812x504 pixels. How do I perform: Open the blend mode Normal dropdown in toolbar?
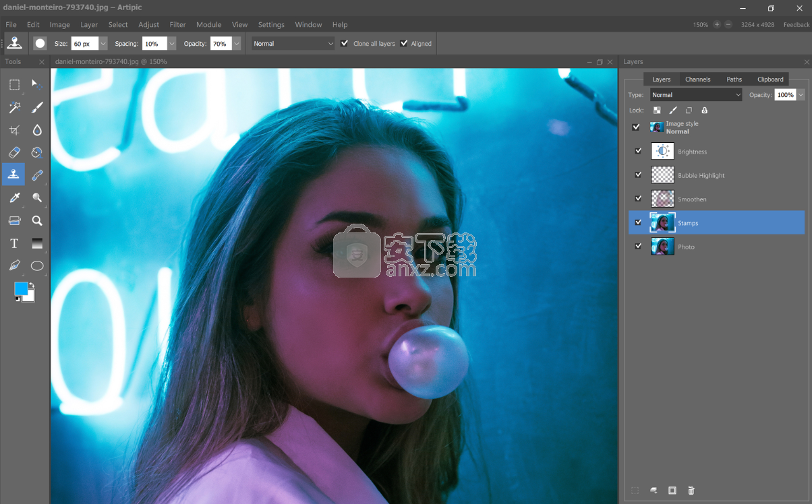coord(293,43)
